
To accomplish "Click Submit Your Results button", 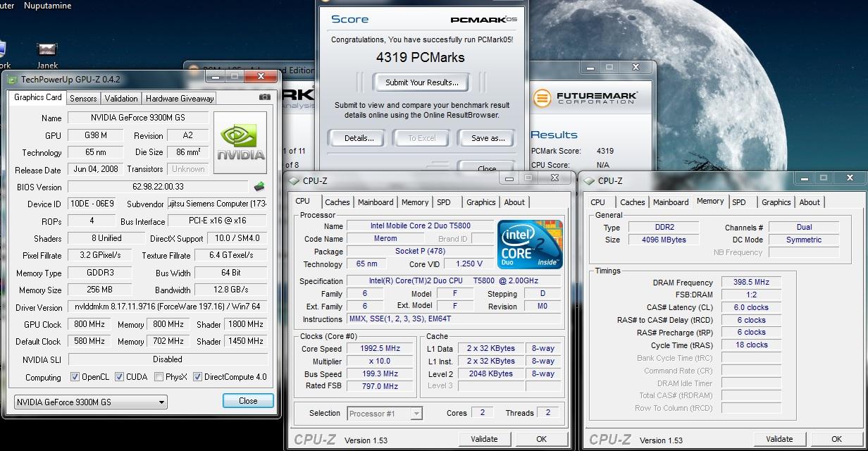I will click(x=422, y=82).
